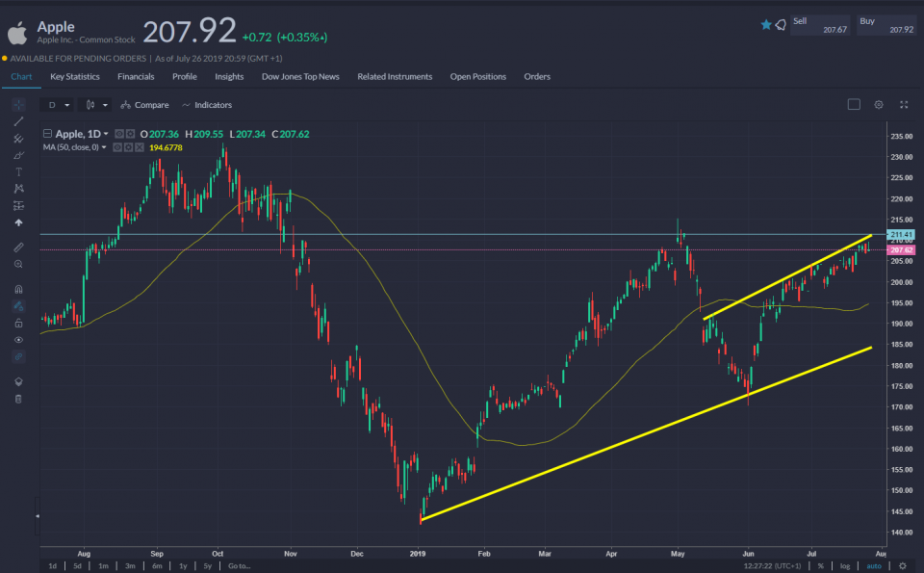Click the trash remove drawings icon
The height and width of the screenshot is (573, 924).
(x=18, y=398)
